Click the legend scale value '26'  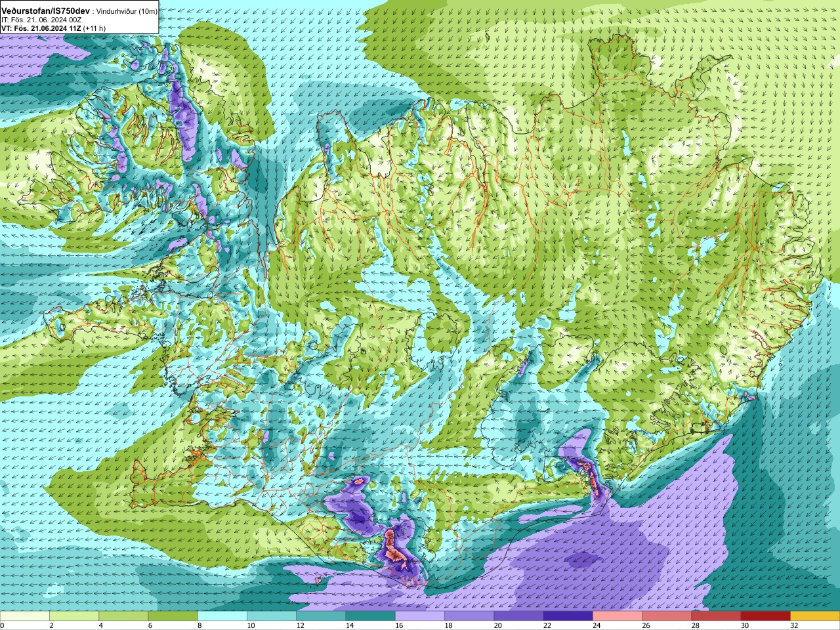click(x=646, y=625)
